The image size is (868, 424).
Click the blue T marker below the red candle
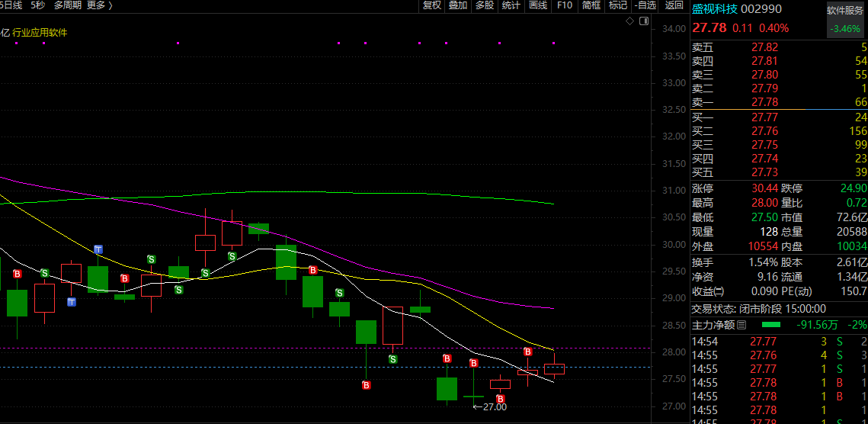click(x=72, y=302)
